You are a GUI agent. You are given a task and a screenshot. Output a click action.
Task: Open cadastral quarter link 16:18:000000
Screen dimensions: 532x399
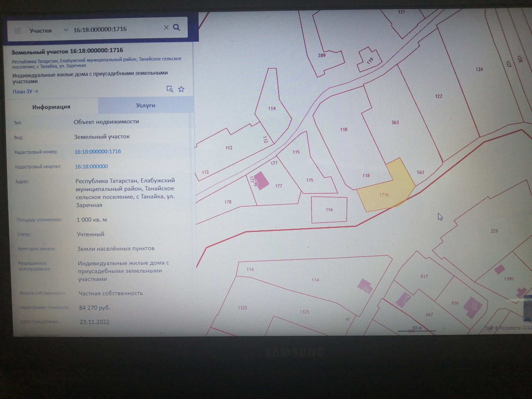pos(91,167)
